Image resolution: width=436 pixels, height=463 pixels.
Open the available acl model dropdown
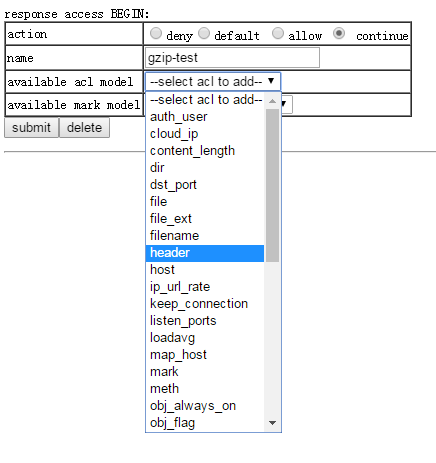coord(213,82)
